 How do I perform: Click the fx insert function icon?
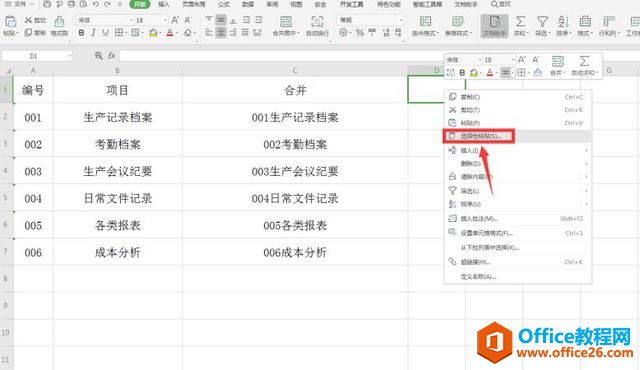111,55
